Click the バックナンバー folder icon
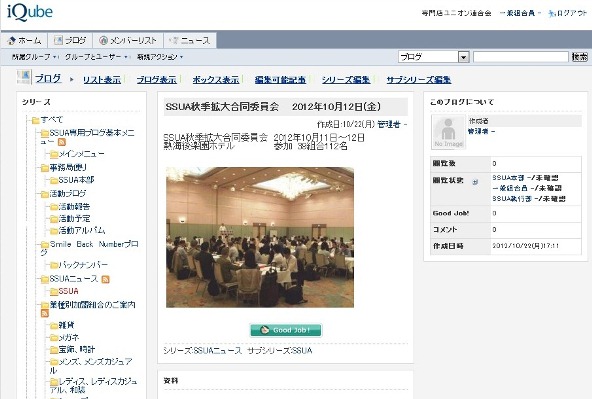 pos(54,265)
